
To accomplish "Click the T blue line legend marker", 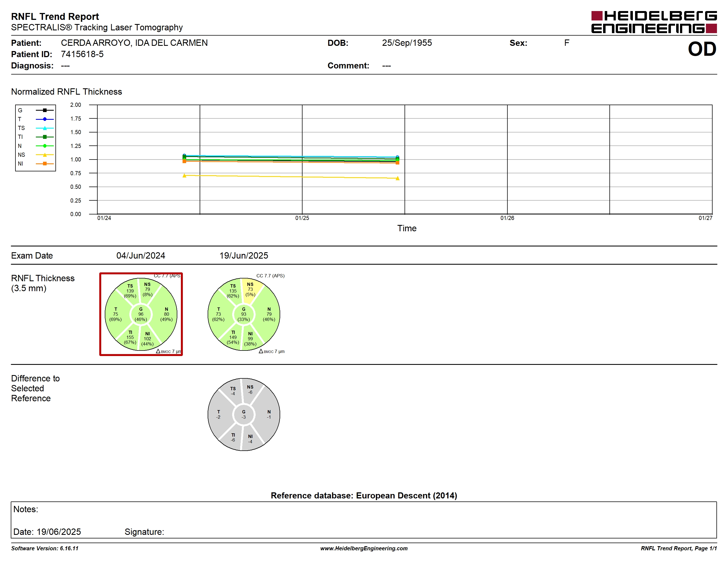I will pyautogui.click(x=45, y=119).
